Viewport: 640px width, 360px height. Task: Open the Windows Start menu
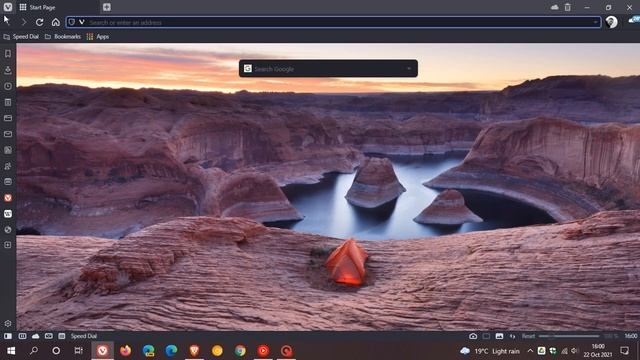point(11,351)
